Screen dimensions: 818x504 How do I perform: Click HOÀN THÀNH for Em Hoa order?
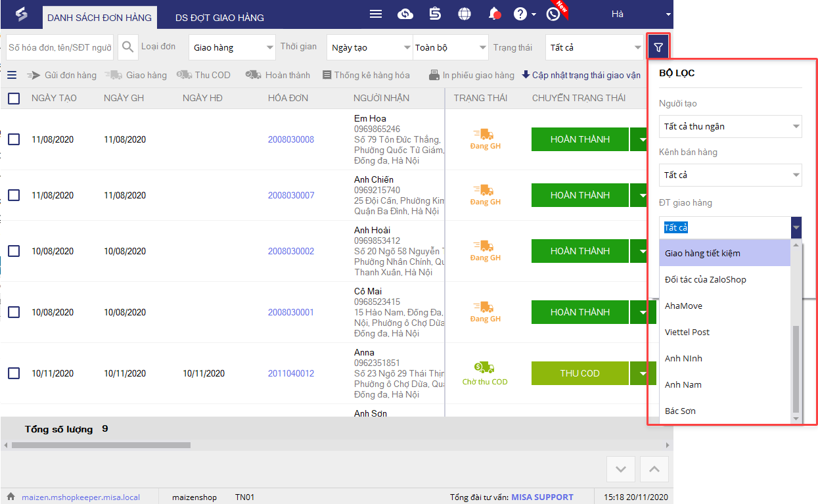[580, 139]
